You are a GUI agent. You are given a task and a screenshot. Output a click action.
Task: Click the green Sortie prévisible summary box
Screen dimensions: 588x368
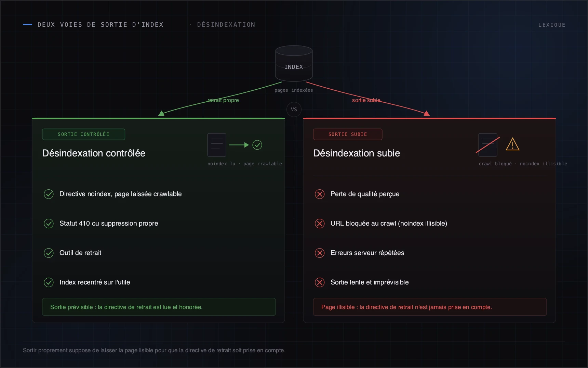(x=159, y=307)
